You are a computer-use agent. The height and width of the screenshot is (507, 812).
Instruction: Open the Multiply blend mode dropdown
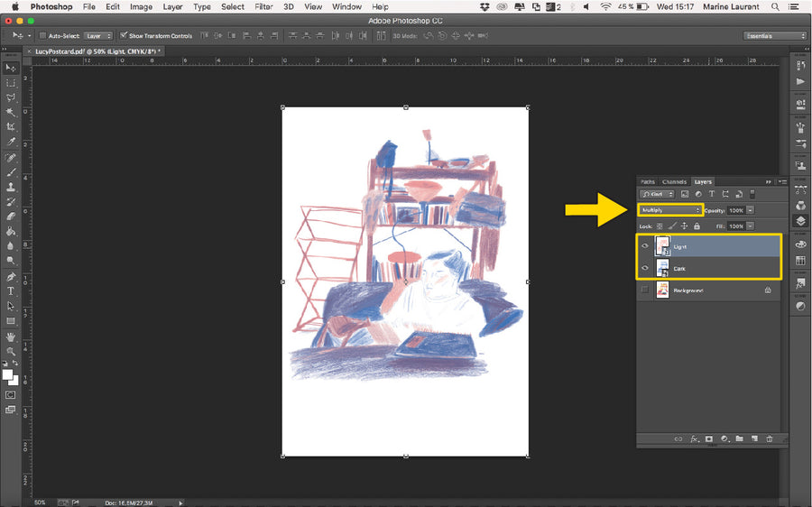(x=670, y=209)
